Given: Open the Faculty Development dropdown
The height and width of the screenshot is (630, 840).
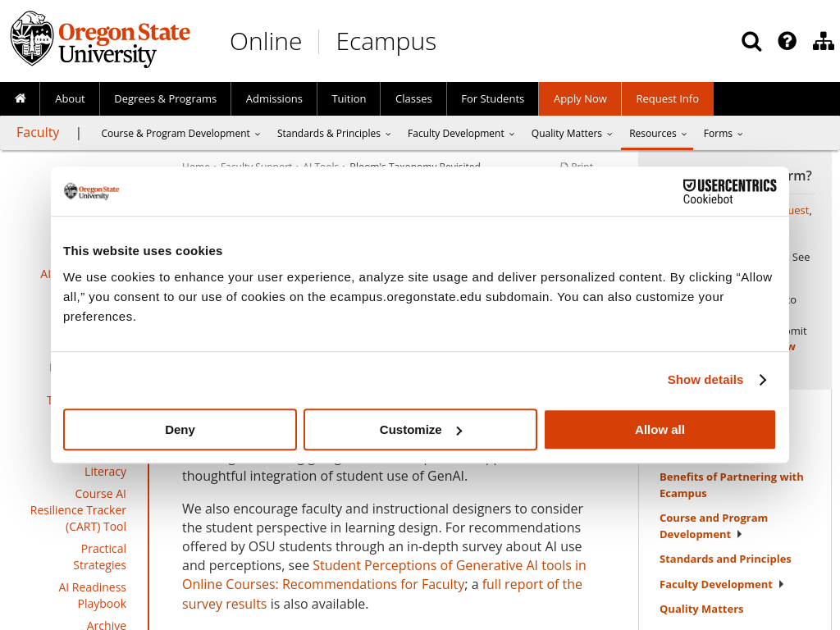Looking at the screenshot, I should point(461,134).
